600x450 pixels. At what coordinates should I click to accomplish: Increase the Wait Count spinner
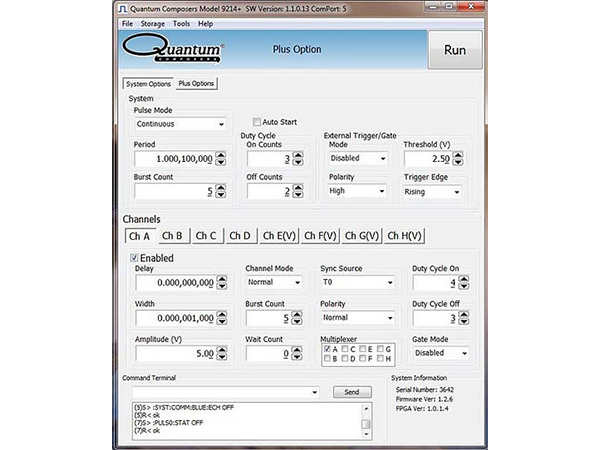click(x=297, y=350)
